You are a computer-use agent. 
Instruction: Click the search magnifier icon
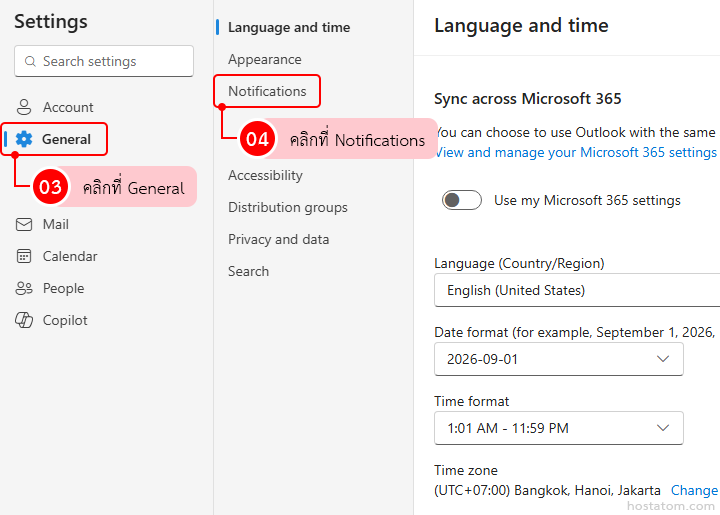click(x=30, y=61)
